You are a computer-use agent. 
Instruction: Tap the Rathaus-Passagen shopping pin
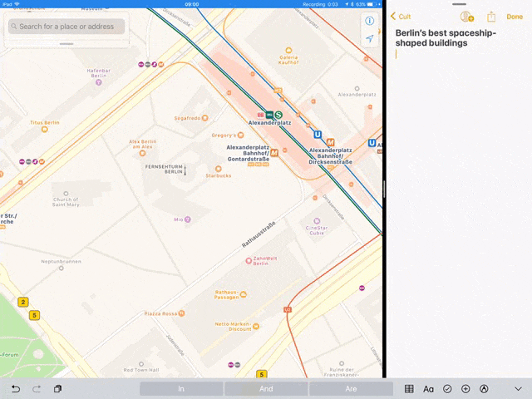tap(244, 294)
